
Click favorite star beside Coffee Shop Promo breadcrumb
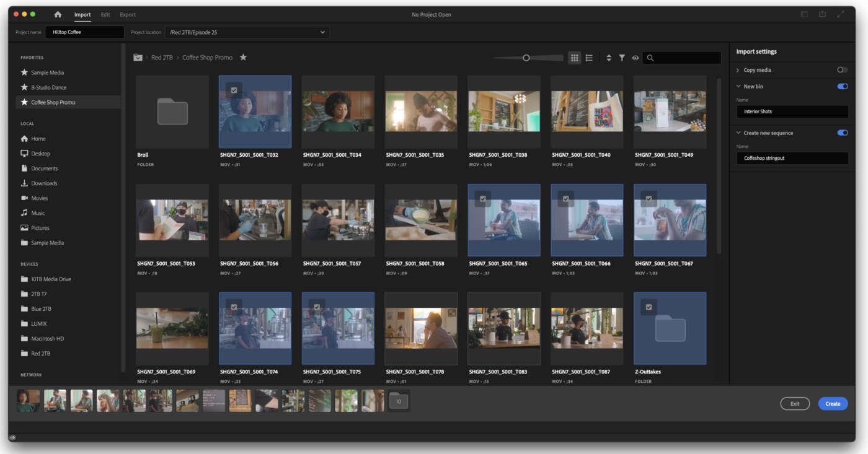(x=243, y=58)
